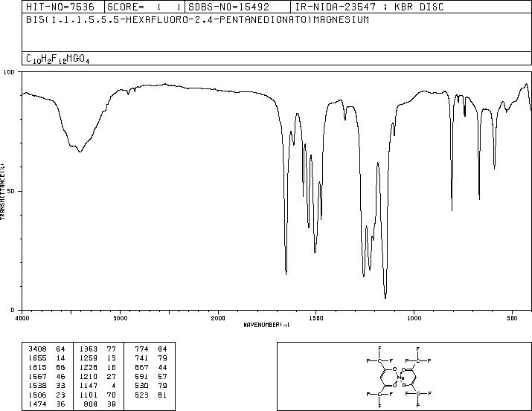Click the 1000 x-axis tick label
This screenshot has width=532, height=411.
coord(414,318)
